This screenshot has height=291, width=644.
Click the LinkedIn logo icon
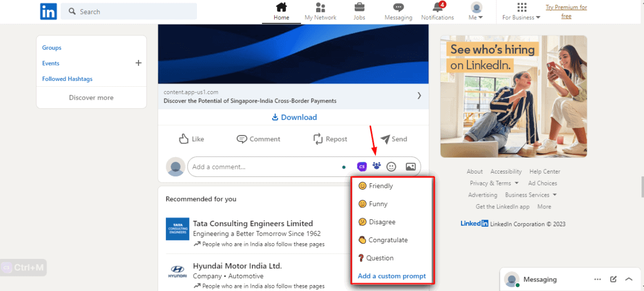coord(48,11)
